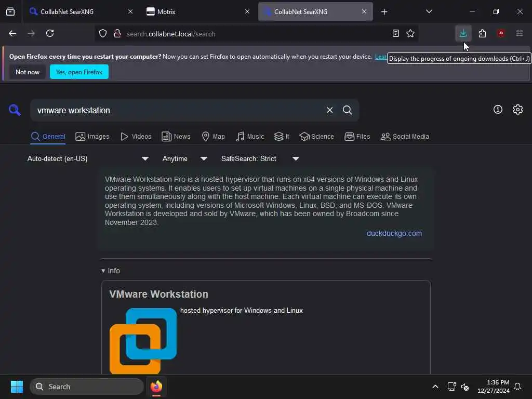Click Yes, open Firefox button
The image size is (532, 399).
tap(79, 72)
